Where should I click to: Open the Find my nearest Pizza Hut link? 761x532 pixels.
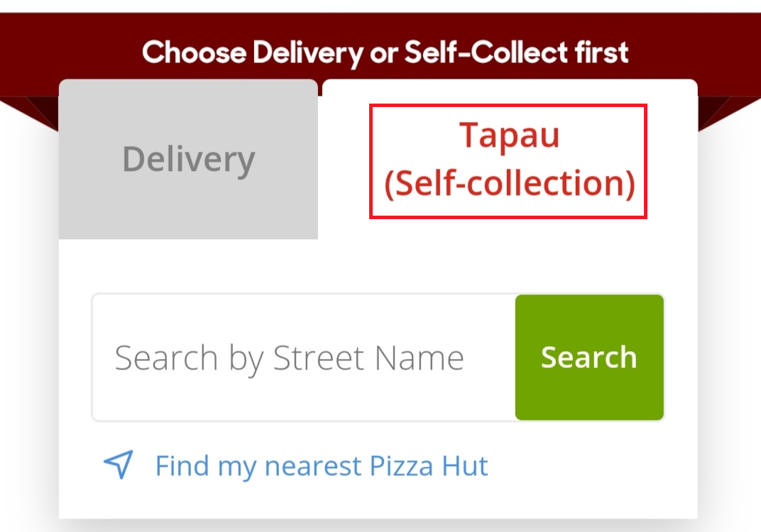pyautogui.click(x=321, y=466)
